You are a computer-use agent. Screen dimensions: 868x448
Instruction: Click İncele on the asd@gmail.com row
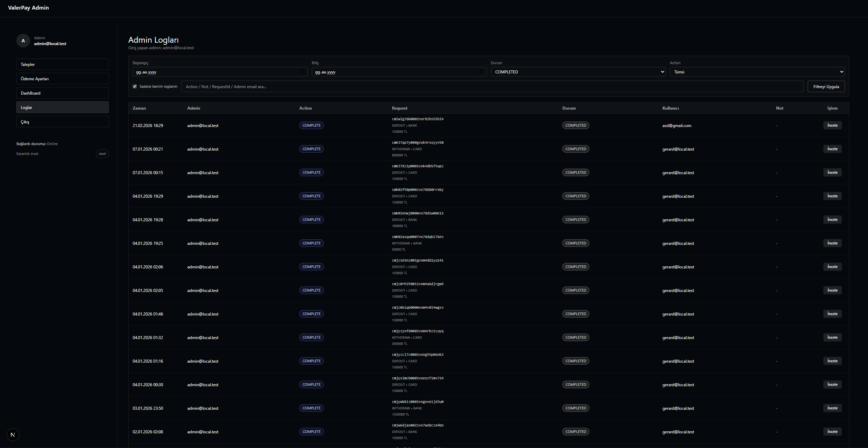tap(832, 125)
